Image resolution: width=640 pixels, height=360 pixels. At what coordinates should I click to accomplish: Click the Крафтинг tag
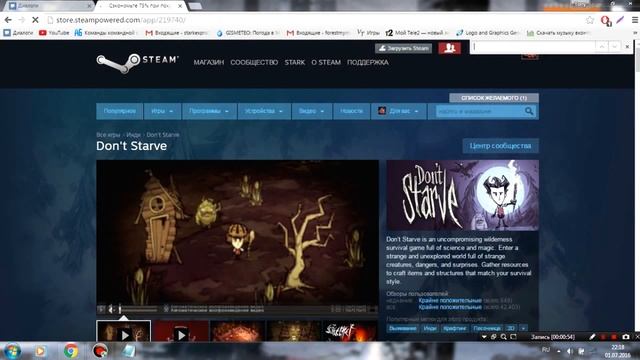[x=454, y=328]
